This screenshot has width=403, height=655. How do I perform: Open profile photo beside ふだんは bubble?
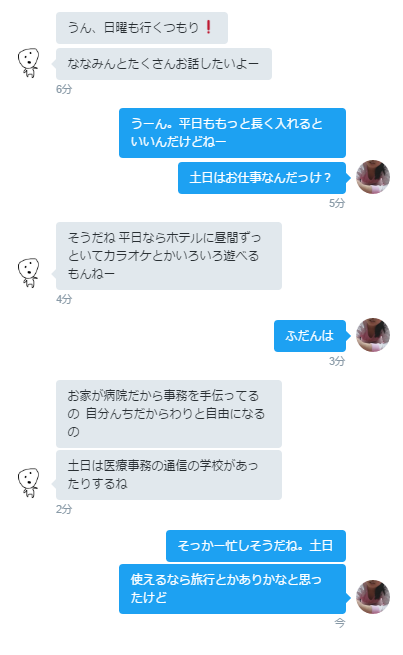point(373,335)
